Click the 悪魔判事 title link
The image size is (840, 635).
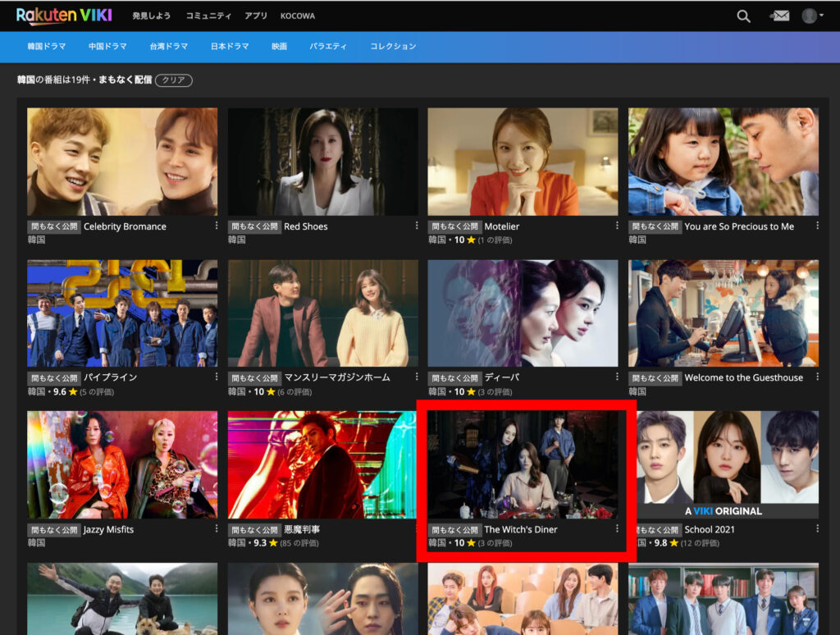(x=302, y=529)
